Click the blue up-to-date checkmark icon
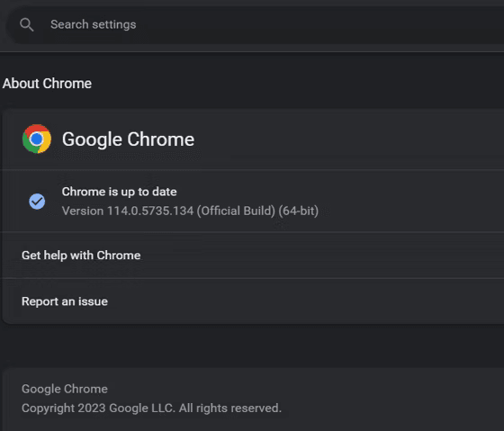This screenshot has width=504, height=431. 37,202
